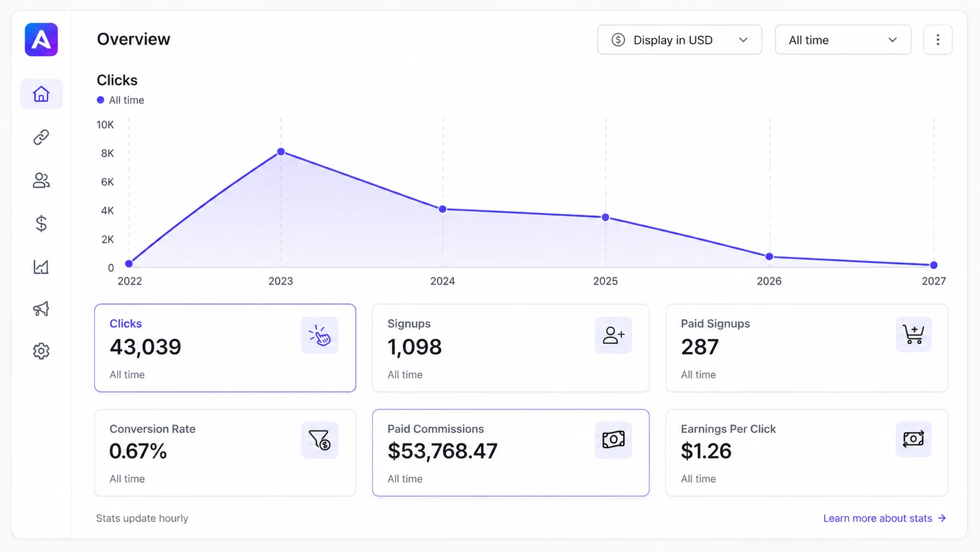
Task: Open the megaphone promotions icon
Action: (41, 309)
